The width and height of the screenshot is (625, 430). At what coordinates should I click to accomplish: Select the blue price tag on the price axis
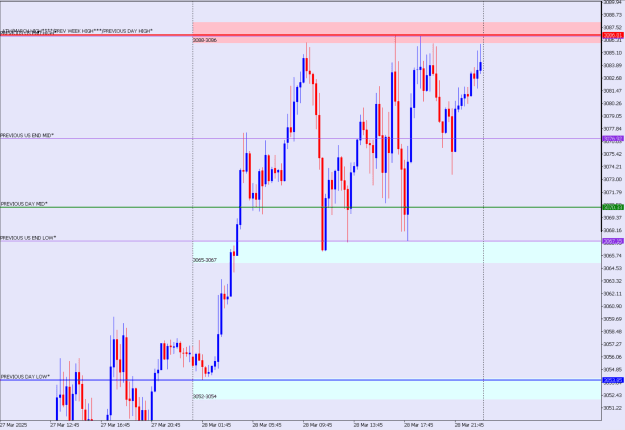[x=613, y=380]
